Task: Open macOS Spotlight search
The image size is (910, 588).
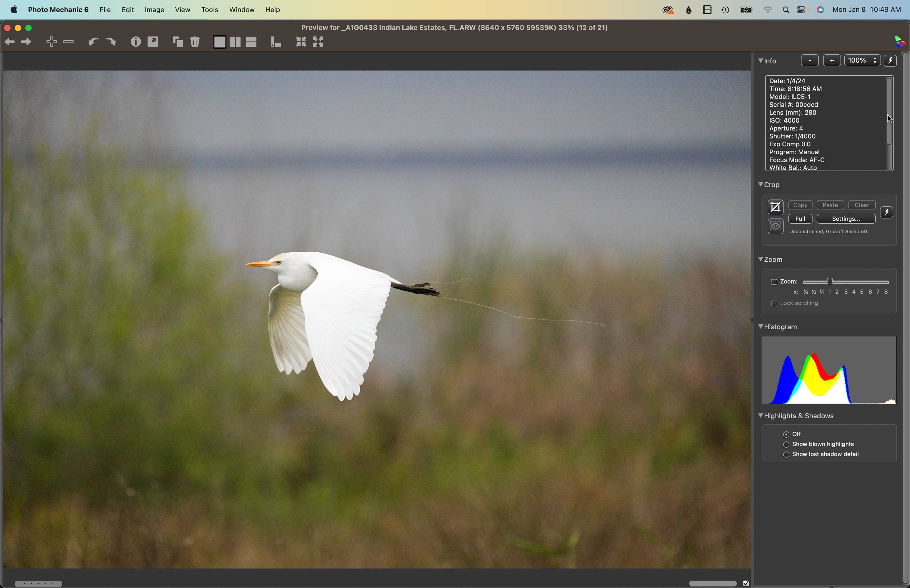Action: point(786,10)
